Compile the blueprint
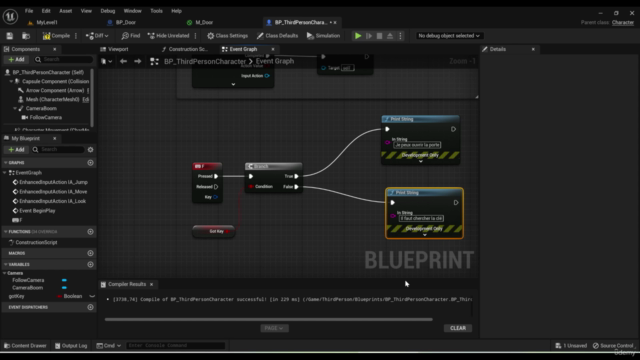 point(56,36)
